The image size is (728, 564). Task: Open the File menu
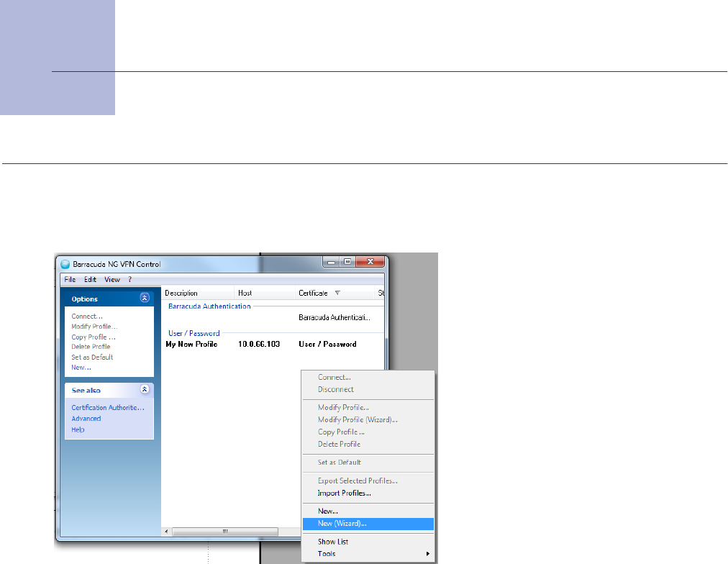[70, 279]
